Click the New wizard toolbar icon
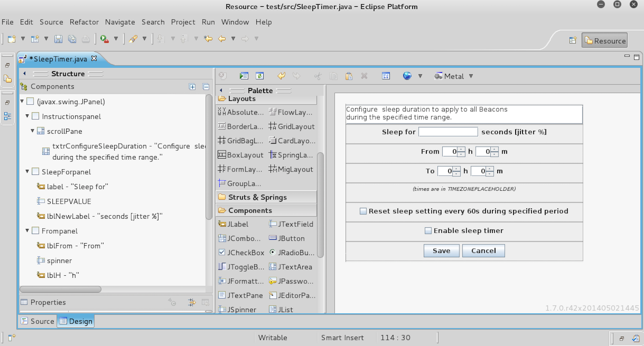 pos(12,39)
